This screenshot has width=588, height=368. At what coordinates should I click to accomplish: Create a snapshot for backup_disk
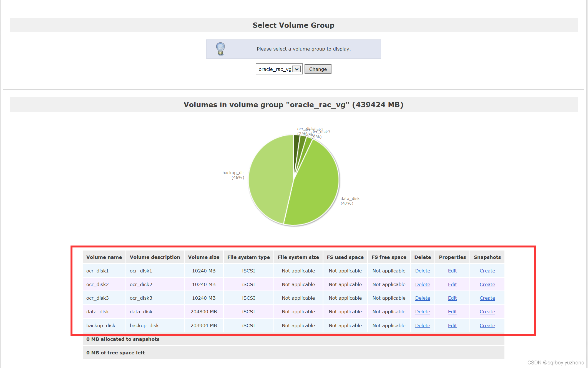[x=487, y=325]
